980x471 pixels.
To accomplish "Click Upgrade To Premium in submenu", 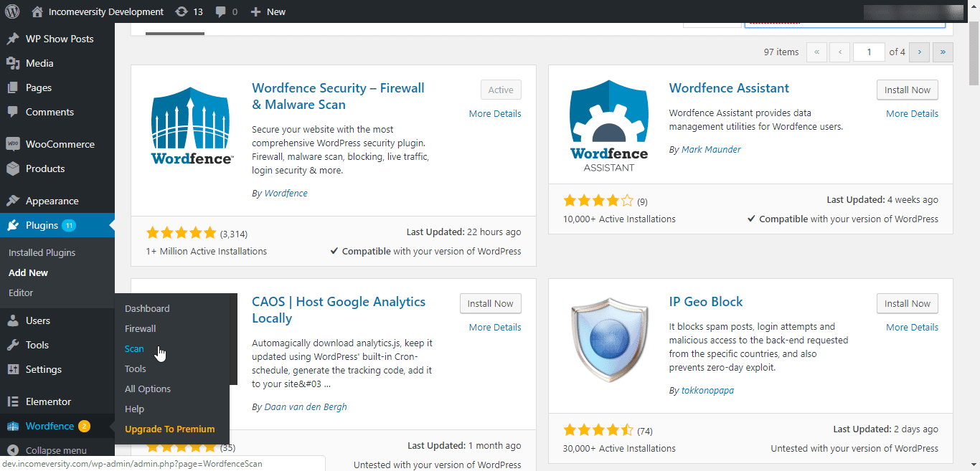I will (x=170, y=429).
